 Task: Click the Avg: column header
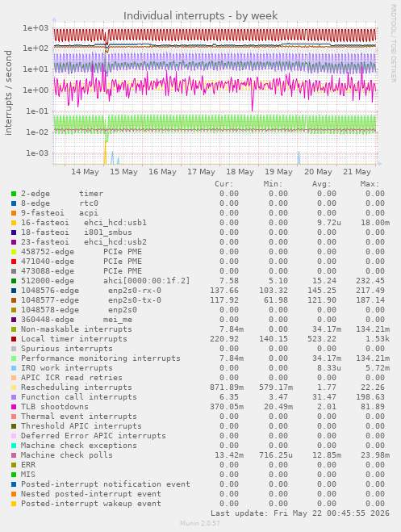pos(321,184)
